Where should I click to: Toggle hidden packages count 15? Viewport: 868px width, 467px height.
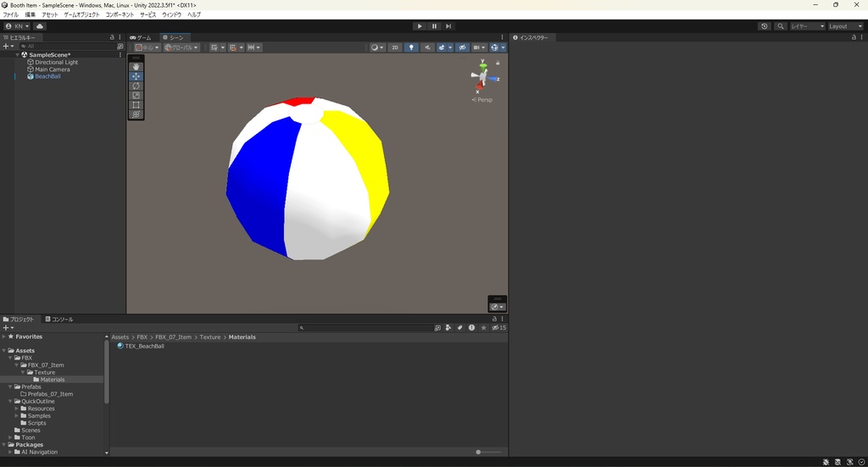498,327
